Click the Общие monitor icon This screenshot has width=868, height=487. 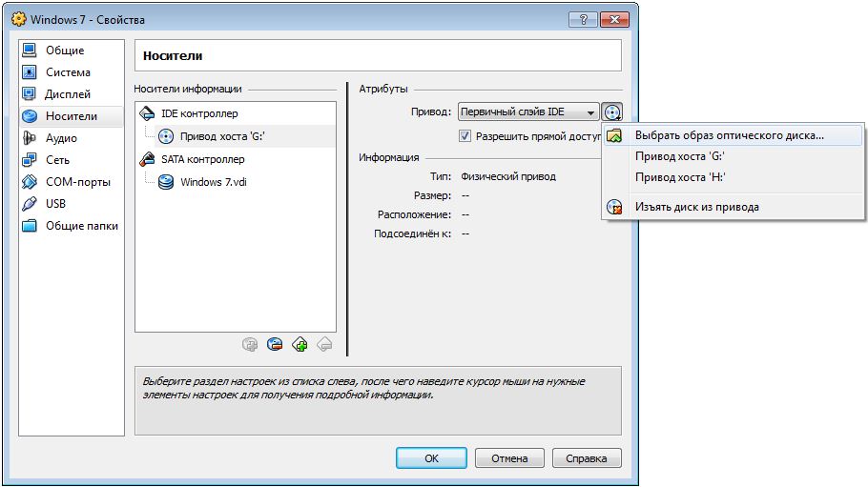click(30, 51)
